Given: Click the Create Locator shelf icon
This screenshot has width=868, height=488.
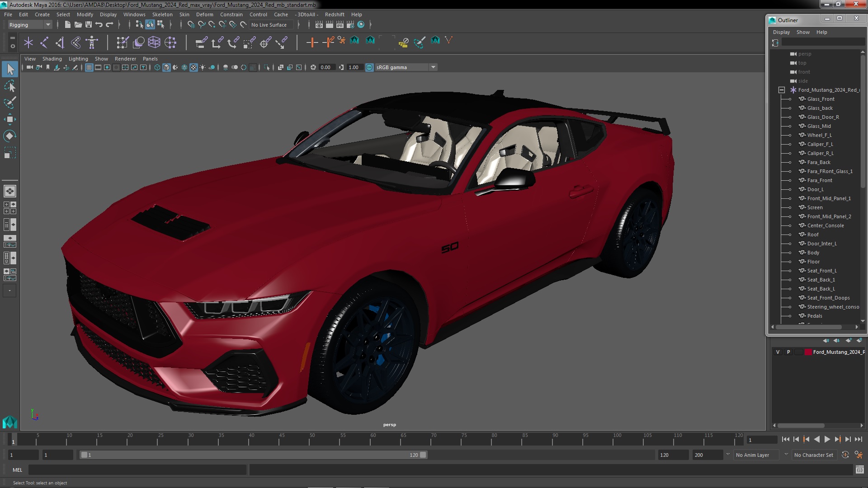Looking at the screenshot, I should click(x=28, y=42).
